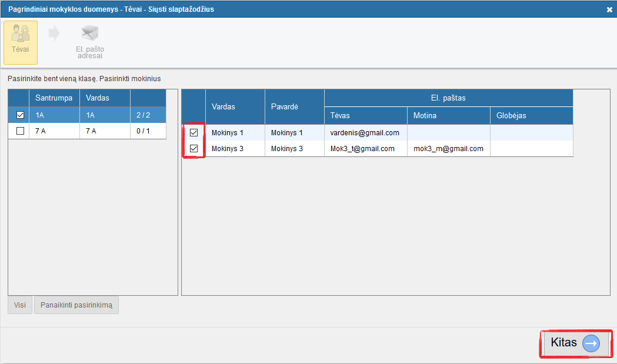Screen dimensions: 617x364
Task: Click the student table Vardas header
Action: click(235, 106)
